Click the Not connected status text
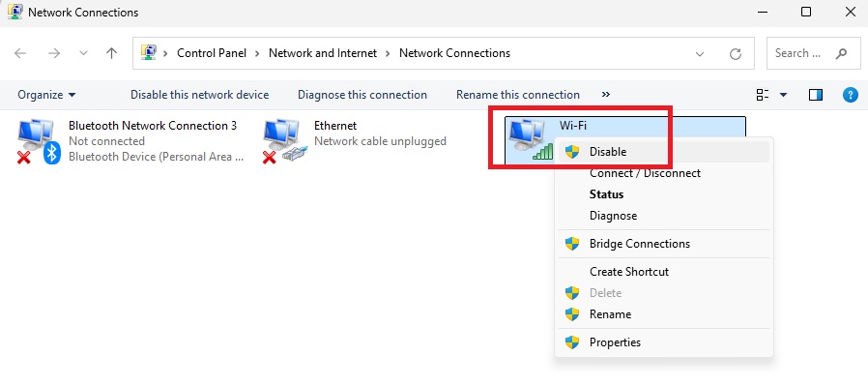 [107, 141]
